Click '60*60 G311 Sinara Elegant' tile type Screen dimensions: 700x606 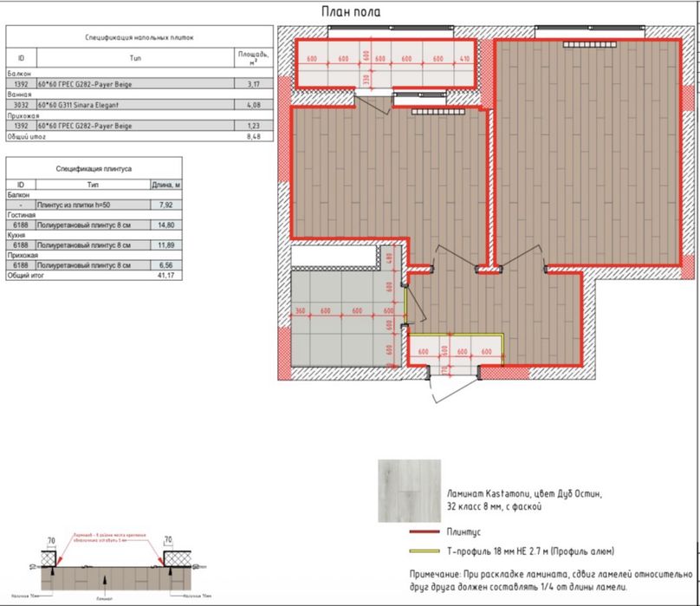click(79, 105)
